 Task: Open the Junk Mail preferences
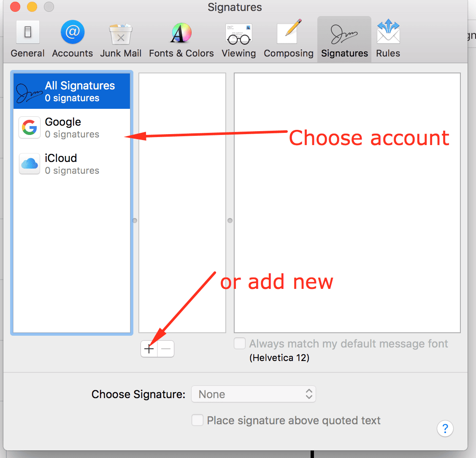click(120, 38)
